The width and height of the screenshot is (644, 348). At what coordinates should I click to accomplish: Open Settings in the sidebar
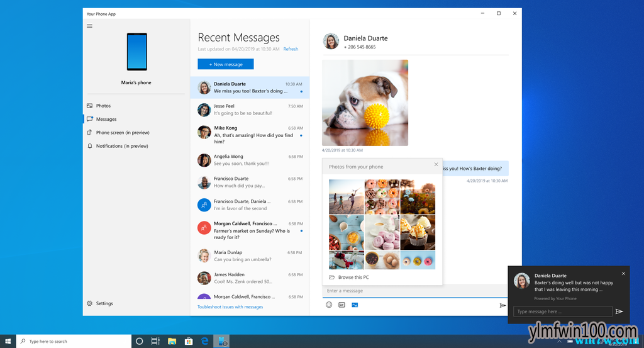click(x=100, y=303)
